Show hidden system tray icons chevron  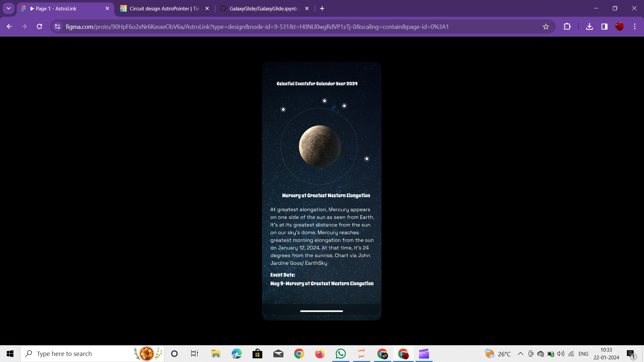(x=520, y=354)
